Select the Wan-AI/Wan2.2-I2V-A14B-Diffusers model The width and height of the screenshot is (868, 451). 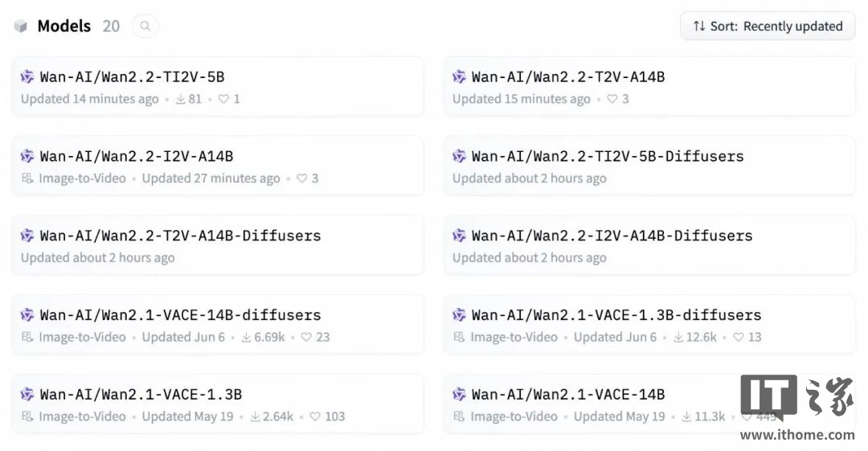pos(612,236)
